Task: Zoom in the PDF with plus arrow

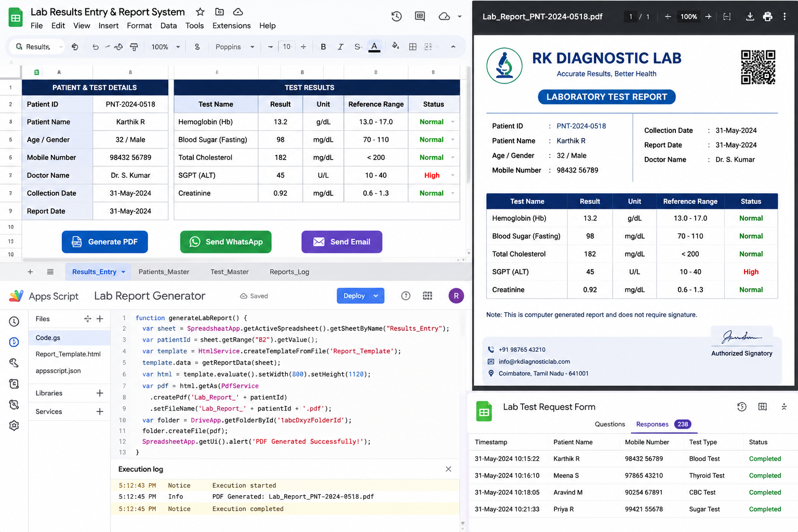Action: (708, 17)
